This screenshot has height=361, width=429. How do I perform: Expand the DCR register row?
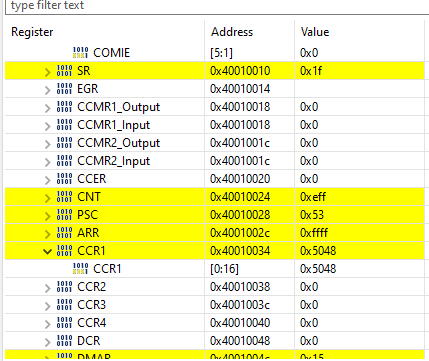(x=48, y=342)
